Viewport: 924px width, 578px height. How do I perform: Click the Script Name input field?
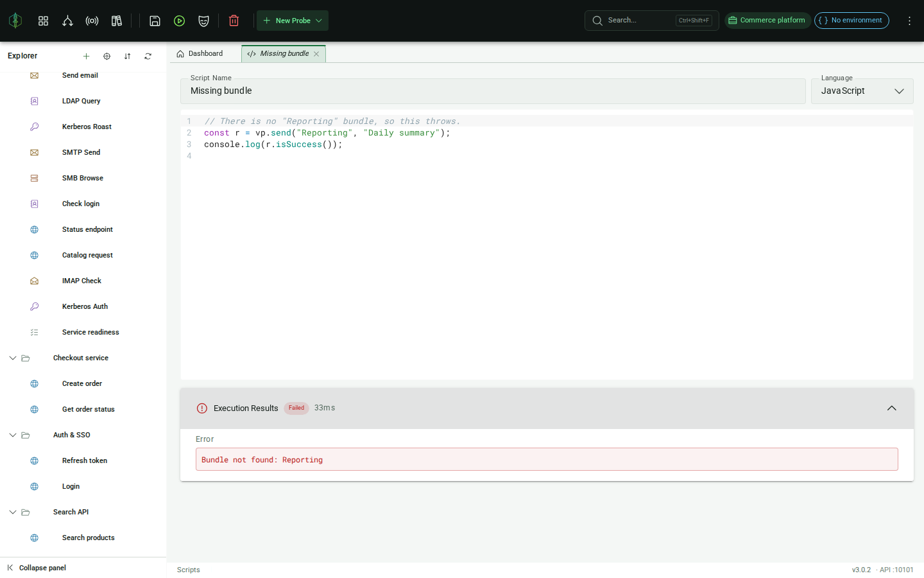tap(493, 91)
